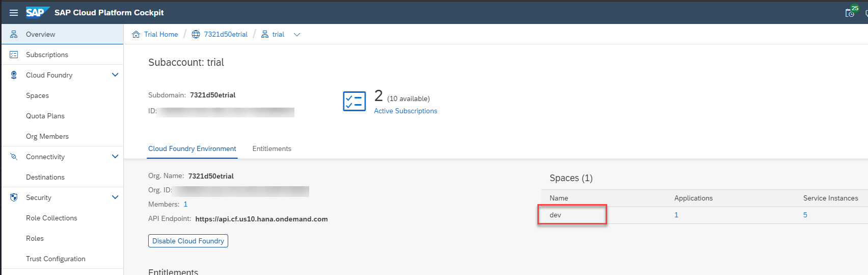This screenshot has height=275, width=868.
Task: Click the Connectivity sidebar icon
Action: (14, 157)
